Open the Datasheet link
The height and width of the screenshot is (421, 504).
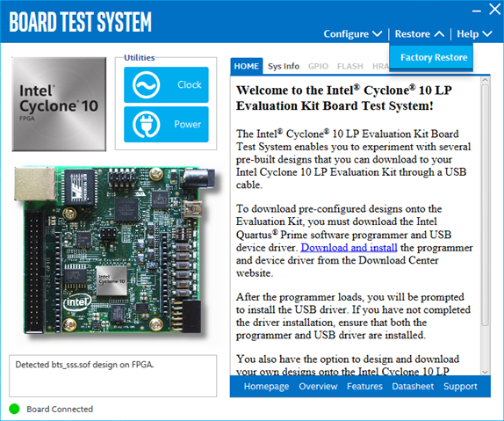(413, 386)
